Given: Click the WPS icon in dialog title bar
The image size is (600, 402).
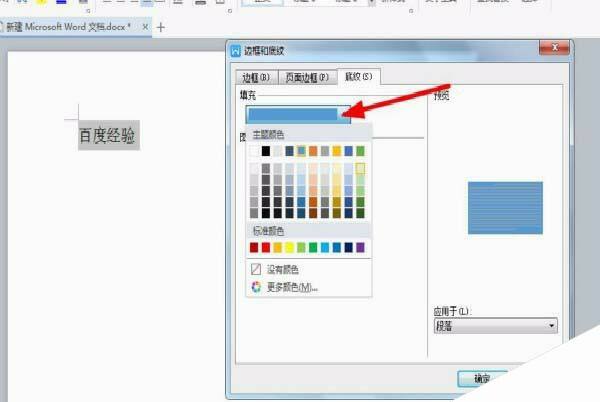Looking at the screenshot, I should pyautogui.click(x=236, y=50).
